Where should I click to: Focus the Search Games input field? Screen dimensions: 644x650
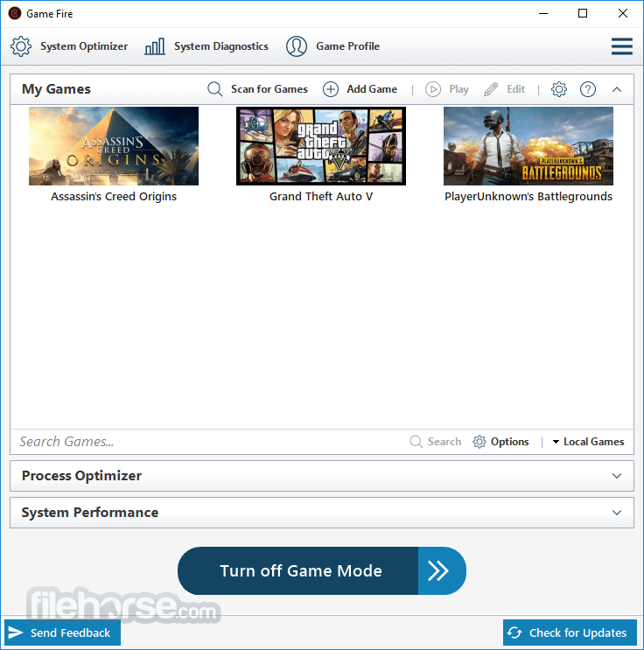[209, 442]
